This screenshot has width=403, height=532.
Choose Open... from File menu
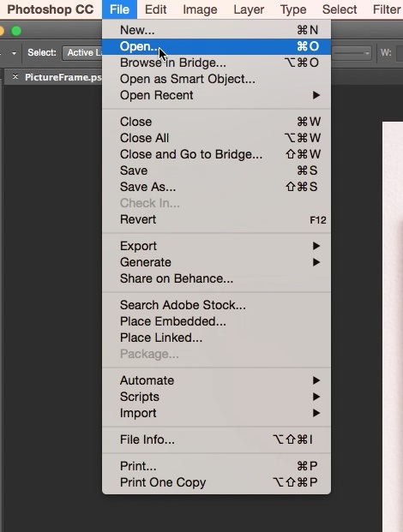pos(216,46)
